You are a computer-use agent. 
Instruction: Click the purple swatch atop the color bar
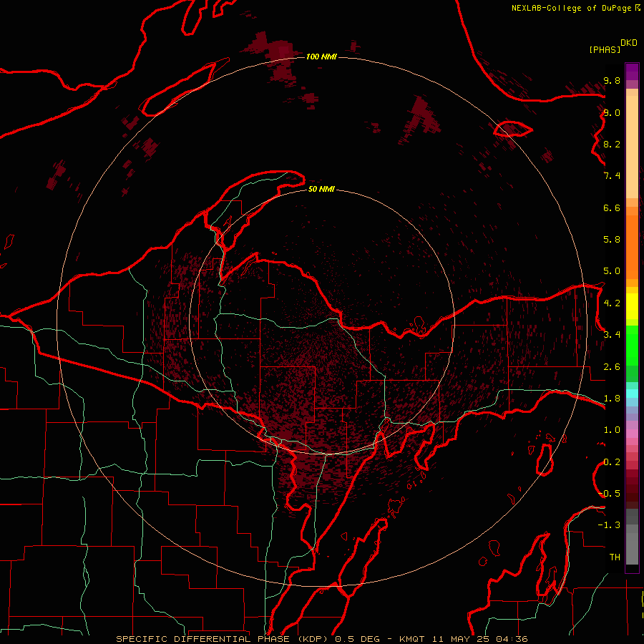coord(632,72)
